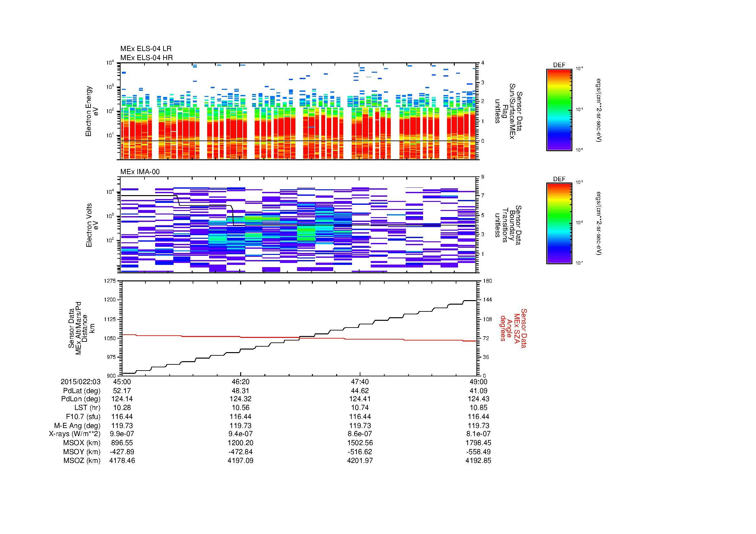Click the MSOY value -558.49
The height and width of the screenshot is (534, 756).
(478, 452)
